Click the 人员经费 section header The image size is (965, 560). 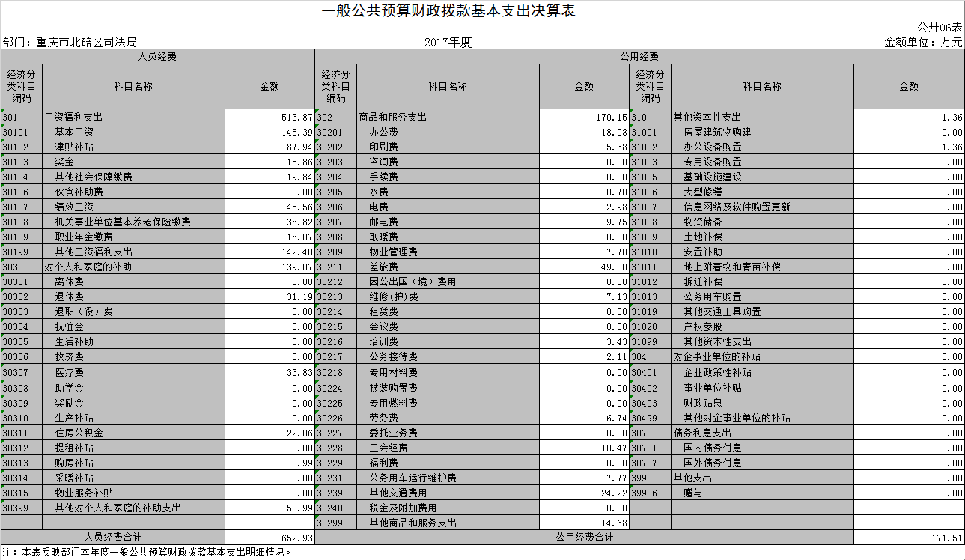click(x=157, y=56)
